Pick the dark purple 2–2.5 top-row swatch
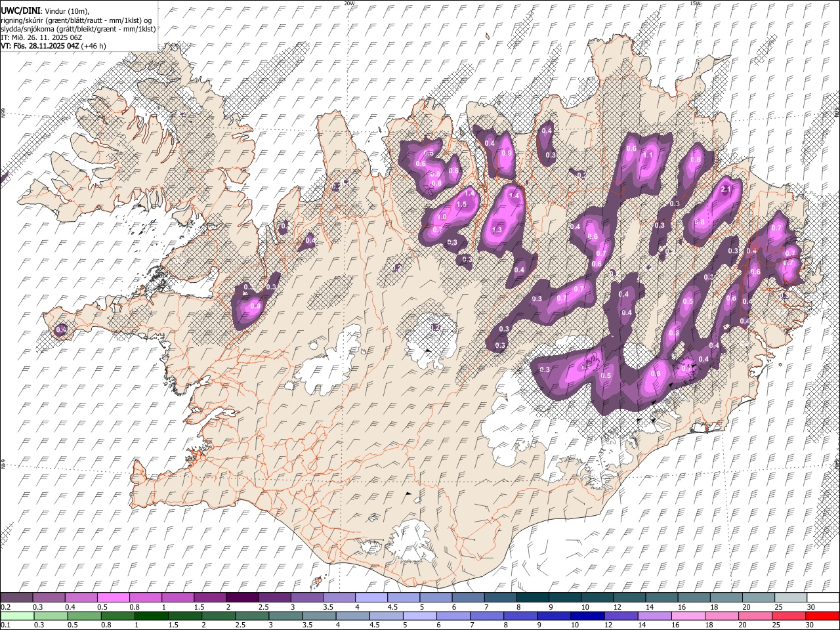The width and height of the screenshot is (840, 630). coord(242,597)
